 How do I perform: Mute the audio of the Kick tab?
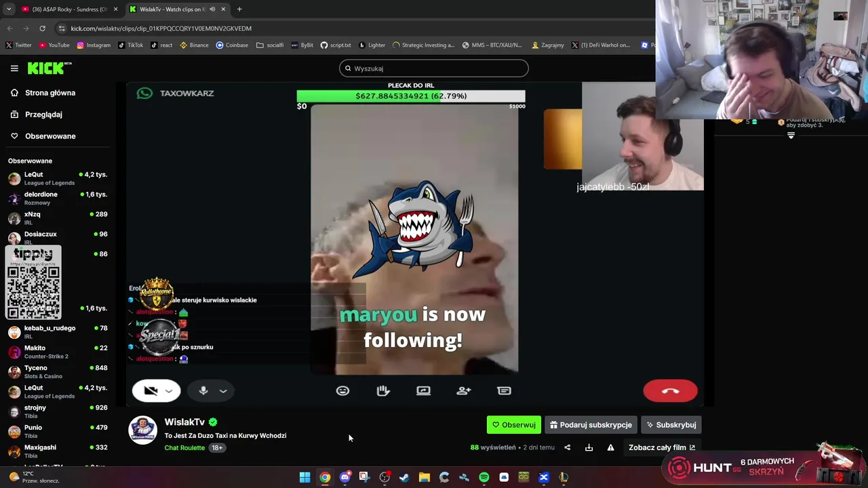tap(212, 9)
